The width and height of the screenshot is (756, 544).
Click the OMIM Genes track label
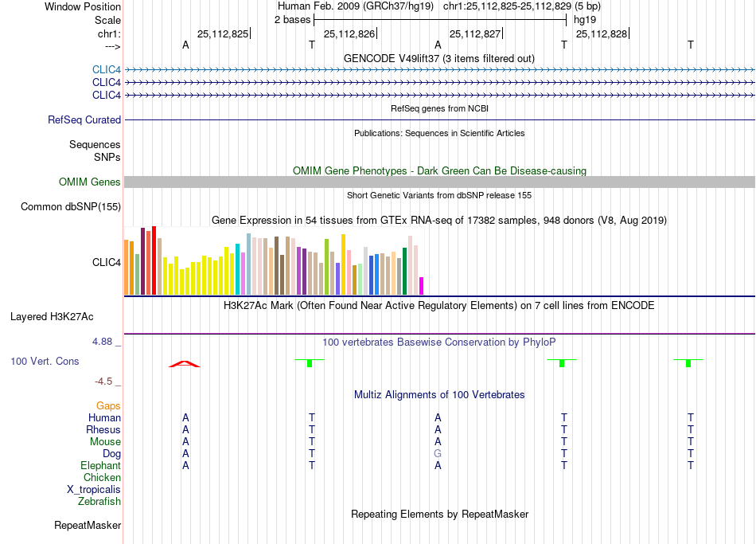click(x=90, y=182)
